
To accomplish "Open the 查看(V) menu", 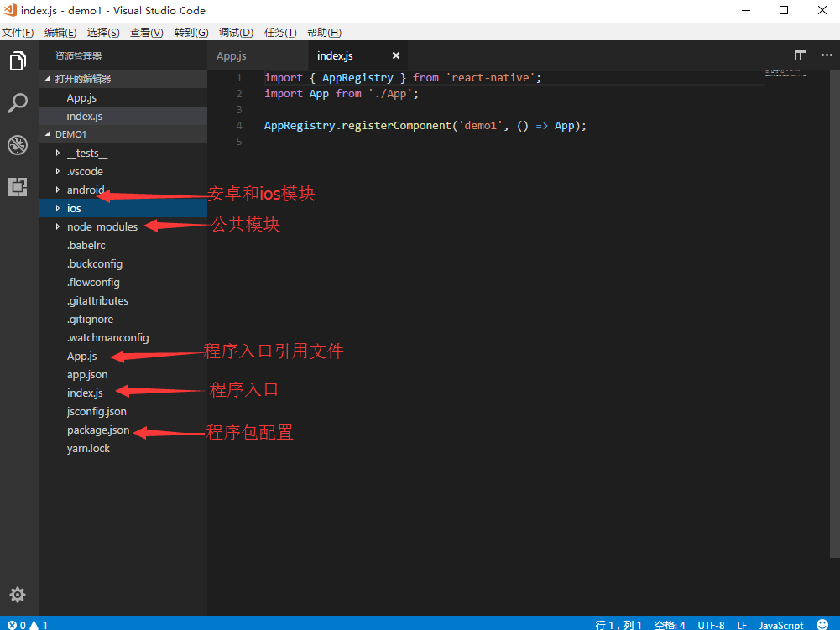I will [146, 33].
